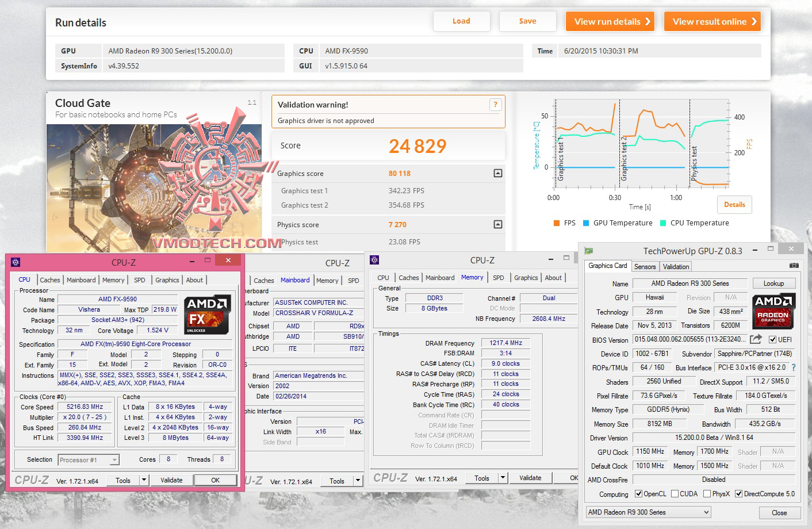Image resolution: width=812 pixels, height=529 pixels.
Task: Click the Physics score 7 270 value
Action: [397, 224]
